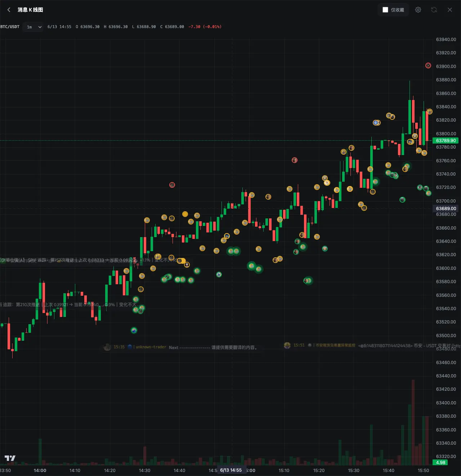The width and height of the screenshot is (461, 476).
Task: Open the blue W avatar message marker
Action: [376, 123]
